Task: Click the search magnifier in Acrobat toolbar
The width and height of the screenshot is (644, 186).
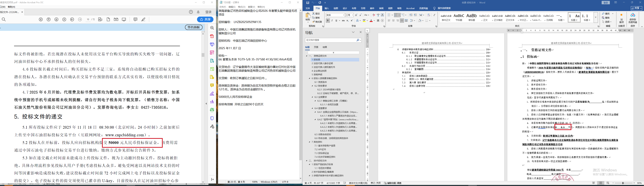Action: (4, 20)
